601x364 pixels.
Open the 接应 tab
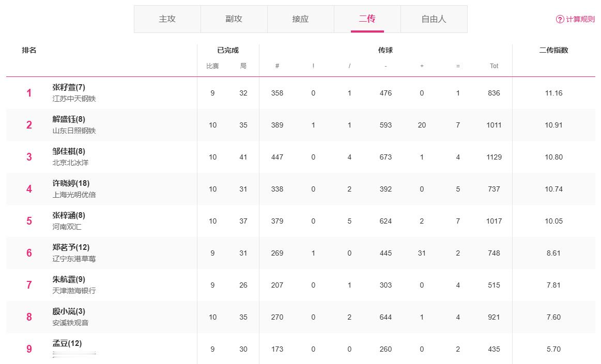click(x=300, y=19)
